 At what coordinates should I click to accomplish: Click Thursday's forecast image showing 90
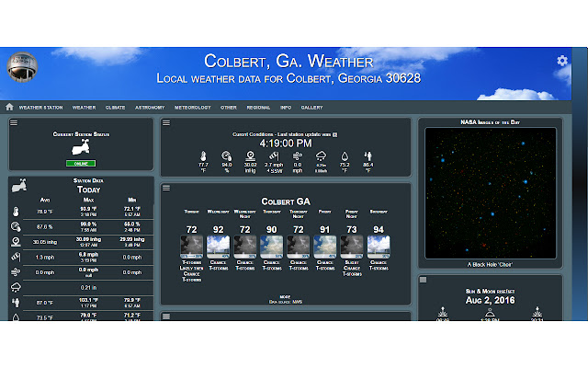[272, 247]
